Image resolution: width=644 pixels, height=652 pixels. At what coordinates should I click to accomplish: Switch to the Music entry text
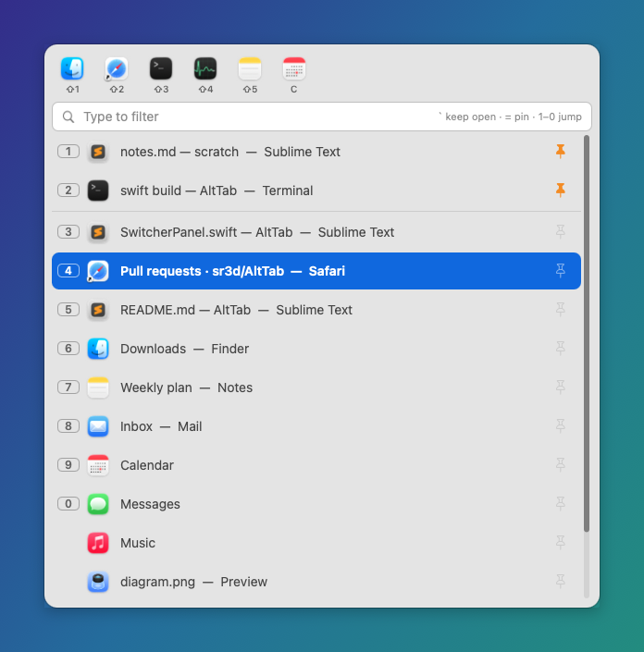coord(138,543)
